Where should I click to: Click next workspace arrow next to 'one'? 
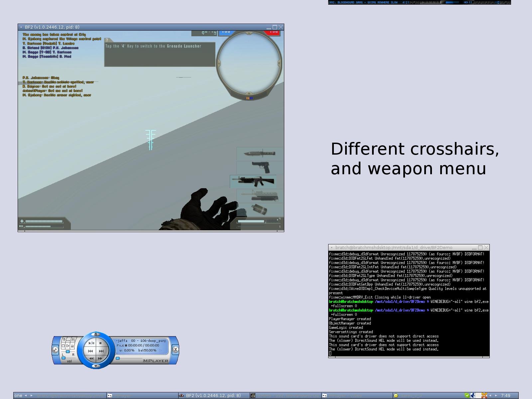click(32, 395)
